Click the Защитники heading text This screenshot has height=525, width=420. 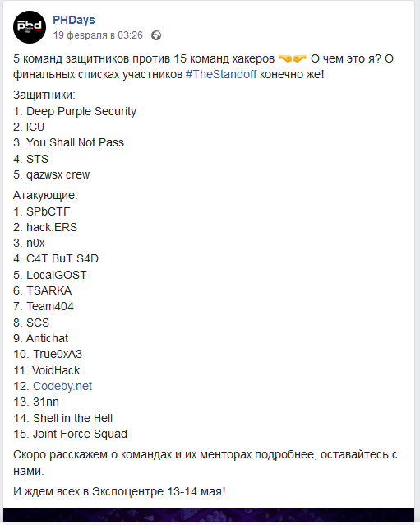(x=44, y=95)
